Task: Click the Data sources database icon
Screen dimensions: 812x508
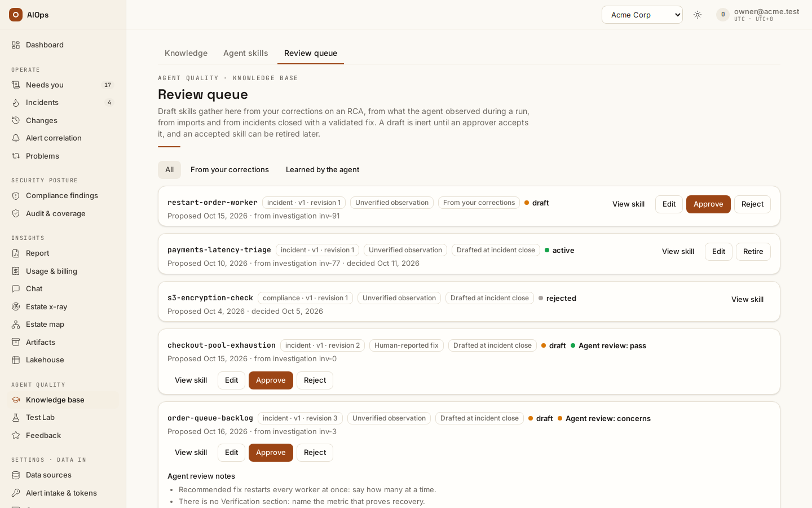Action: pos(16,475)
